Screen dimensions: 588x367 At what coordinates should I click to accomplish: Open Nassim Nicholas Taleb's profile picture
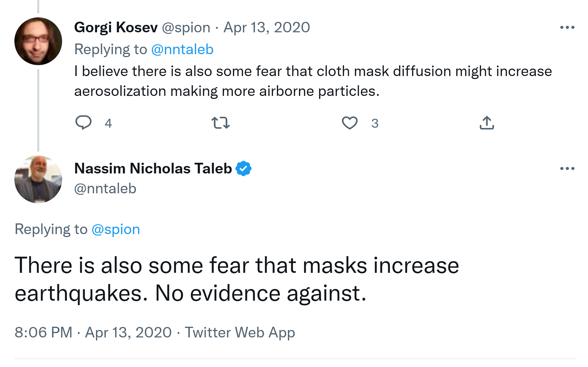point(38,179)
